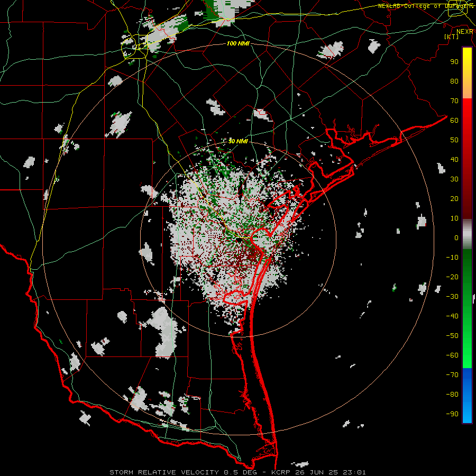Click the "50 NMI" range ring label

point(238,141)
